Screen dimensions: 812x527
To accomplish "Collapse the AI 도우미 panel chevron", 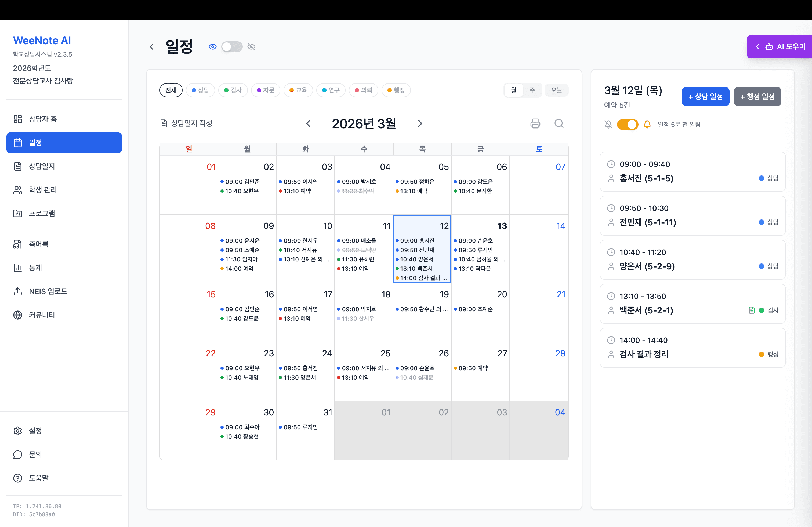I will pos(758,47).
